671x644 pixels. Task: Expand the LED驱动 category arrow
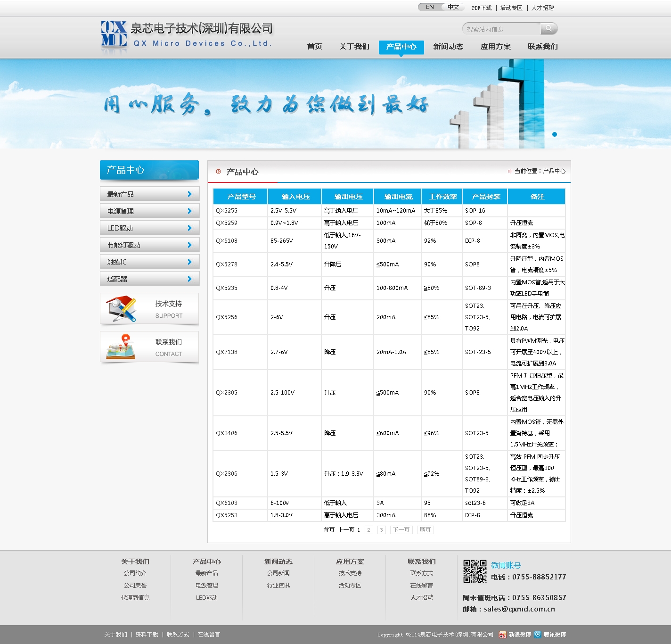pos(190,228)
